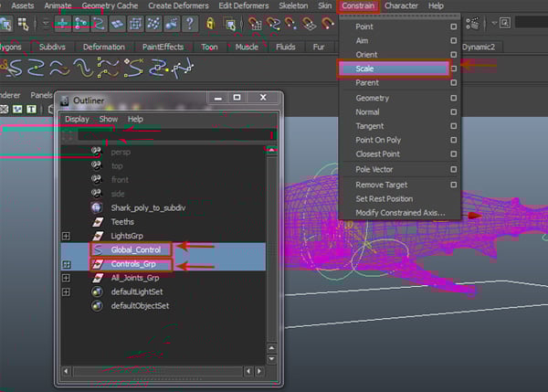Click the sine wave curve shelf icon
This screenshot has width=548, height=392.
pos(82,68)
